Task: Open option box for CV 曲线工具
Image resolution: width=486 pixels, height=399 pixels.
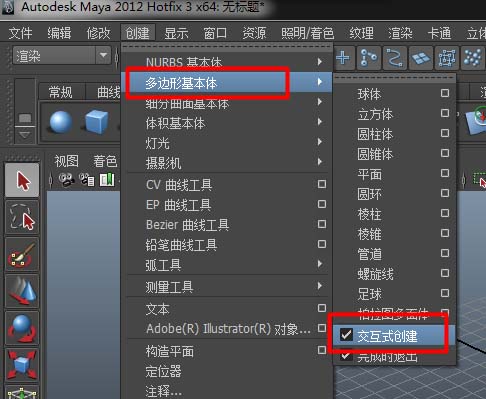Action: coord(322,184)
